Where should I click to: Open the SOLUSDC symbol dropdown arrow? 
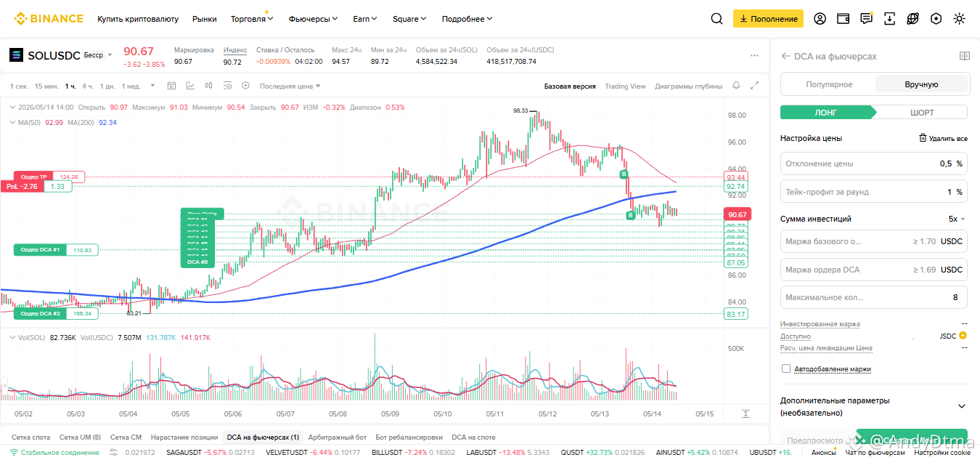[110, 55]
